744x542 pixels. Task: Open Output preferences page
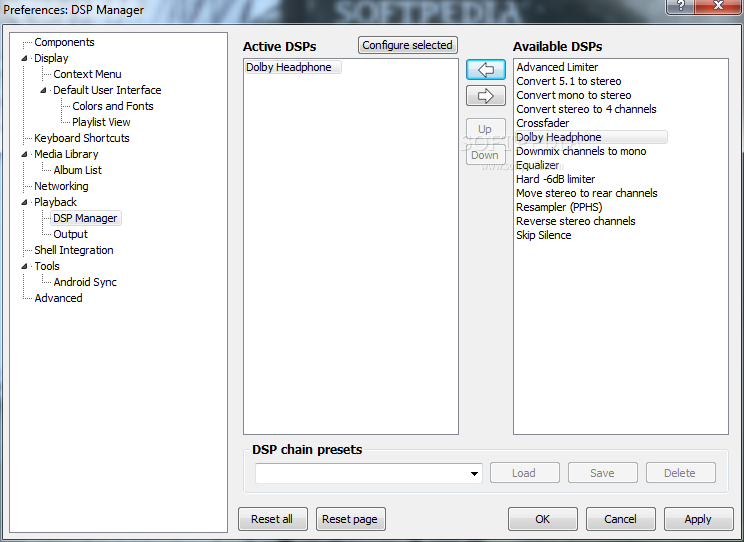pyautogui.click(x=70, y=234)
